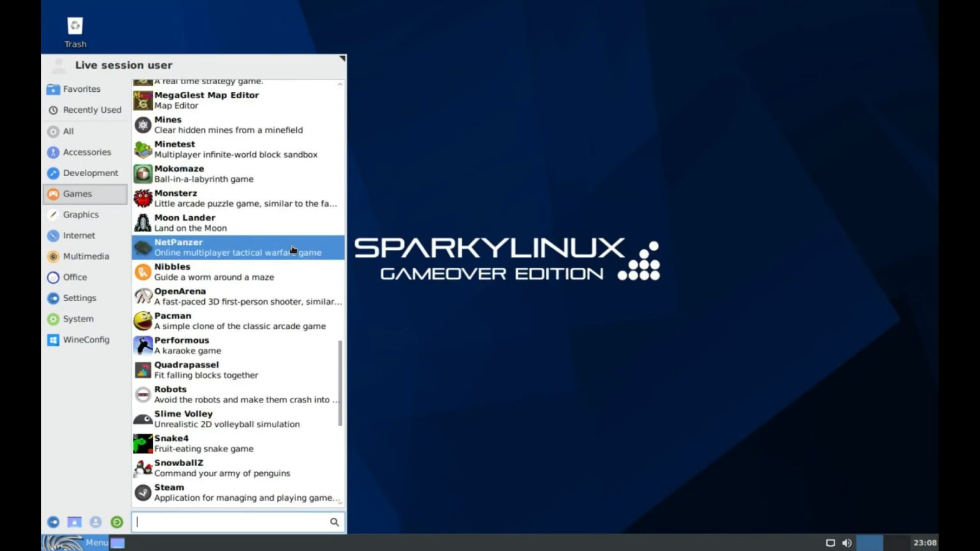Click the menu resize corner arrow
980x551 pixels.
[x=342, y=59]
